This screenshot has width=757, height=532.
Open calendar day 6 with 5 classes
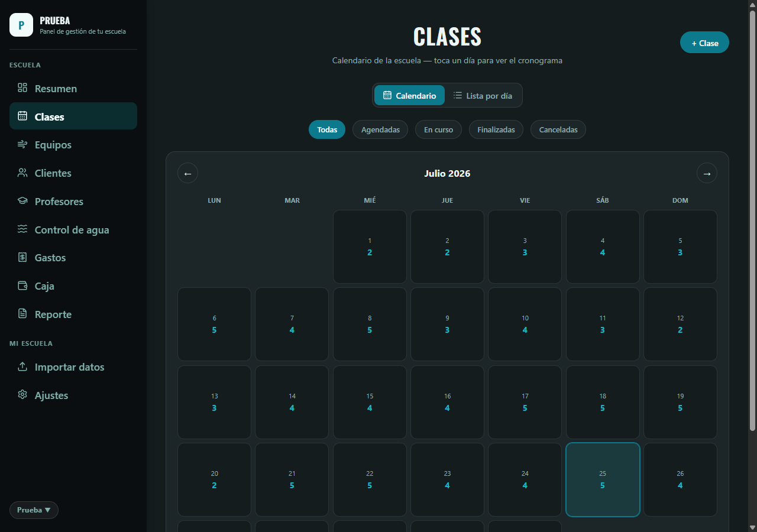click(x=214, y=324)
